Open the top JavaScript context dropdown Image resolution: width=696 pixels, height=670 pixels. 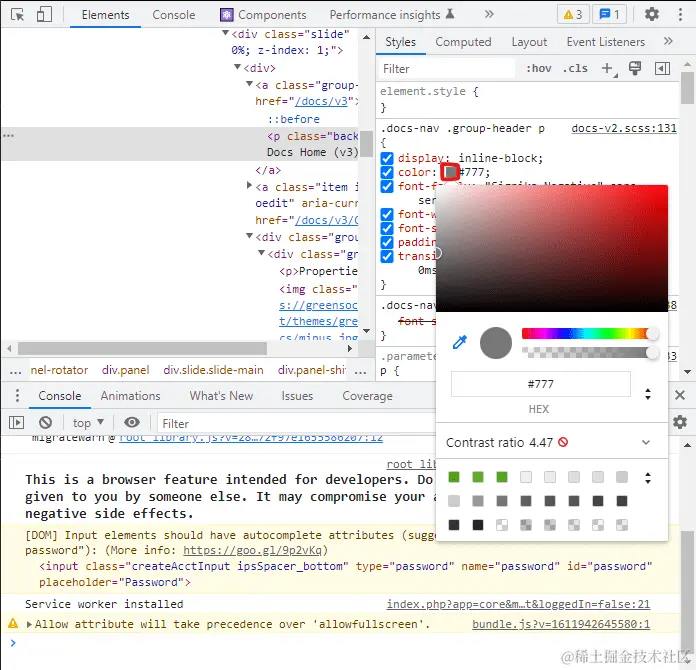pyautogui.click(x=88, y=422)
